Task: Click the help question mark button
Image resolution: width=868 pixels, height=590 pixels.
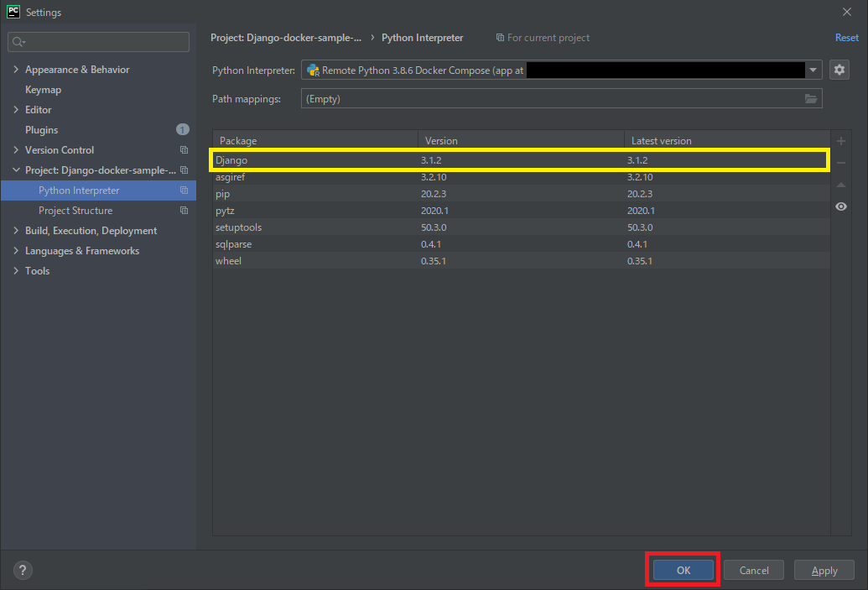Action: (x=23, y=570)
